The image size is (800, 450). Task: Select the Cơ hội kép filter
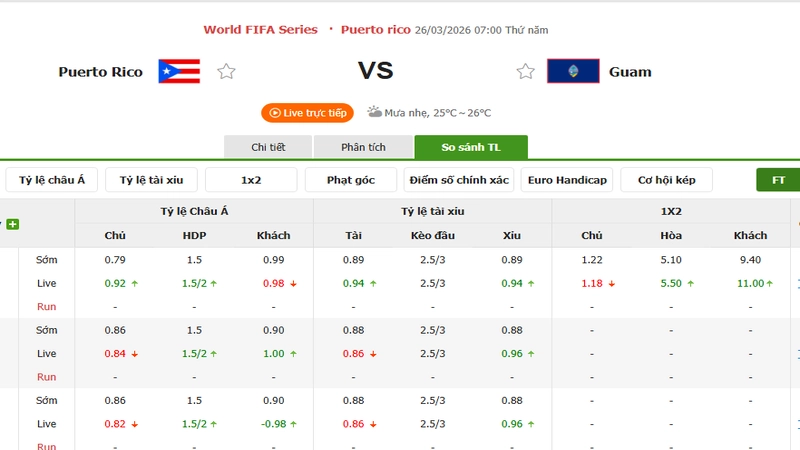coord(666,180)
